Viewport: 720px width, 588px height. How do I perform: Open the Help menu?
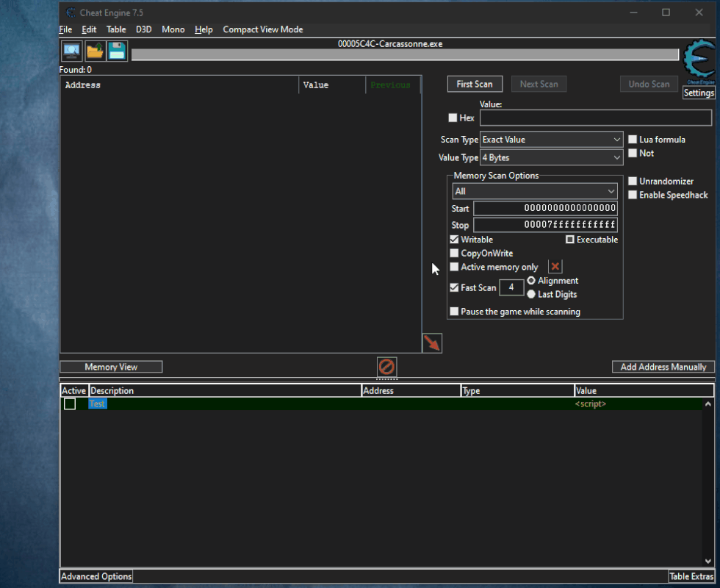point(204,29)
